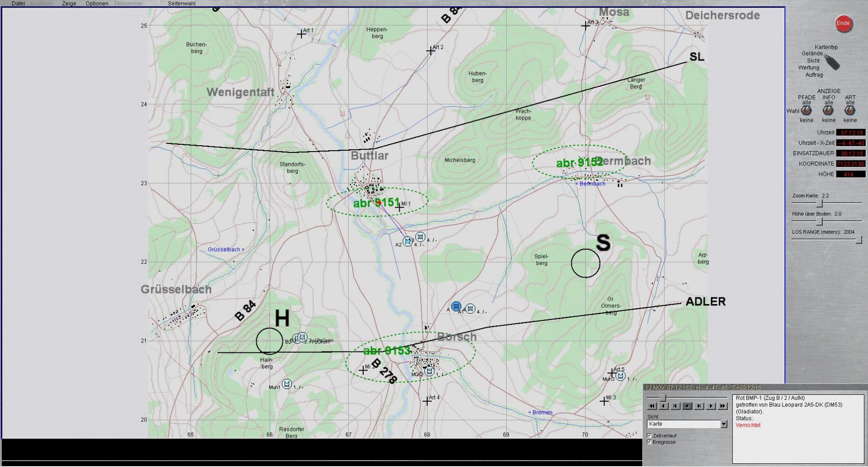Image resolution: width=868 pixels, height=467 pixels.
Task: Open the Seitenwahl menu
Action: click(181, 4)
